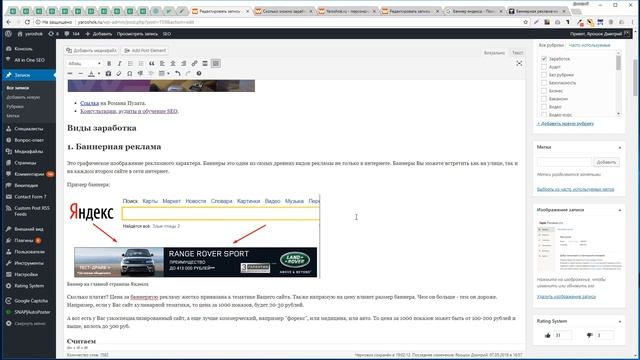Click Свернуть меню at sidebar bottom

(x=29, y=323)
